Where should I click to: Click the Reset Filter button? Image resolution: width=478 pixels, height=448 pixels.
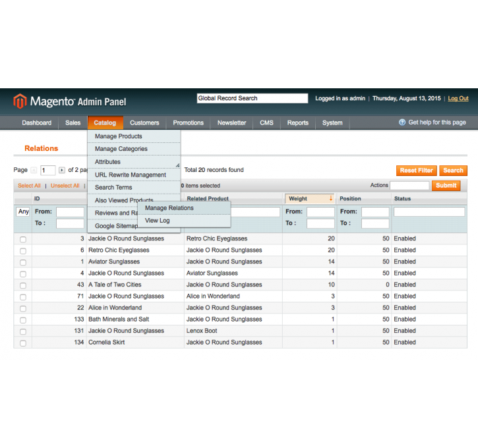coord(417,171)
